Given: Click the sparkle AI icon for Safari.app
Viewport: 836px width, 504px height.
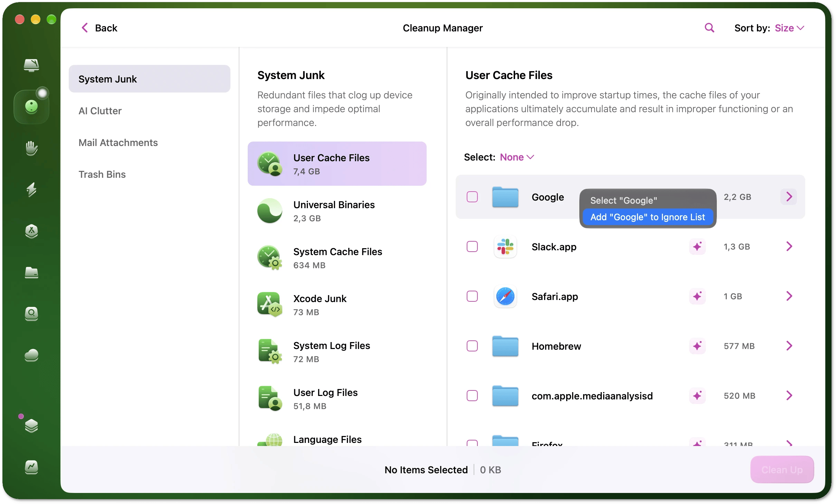Looking at the screenshot, I should (697, 296).
